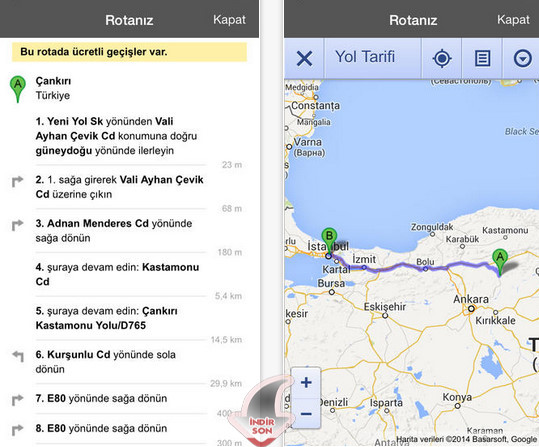The width and height of the screenshot is (539, 447).
Task: Open step 5 Çankırı Kastamonu Yolu/D765
Action: coord(107,318)
